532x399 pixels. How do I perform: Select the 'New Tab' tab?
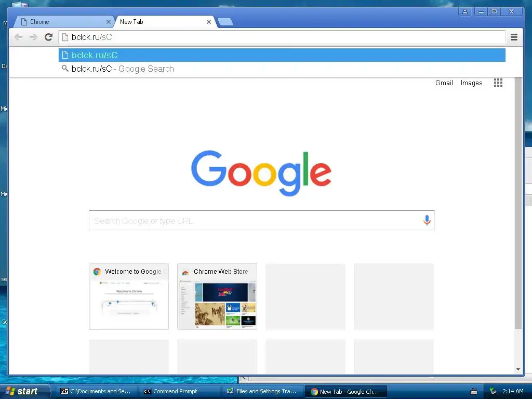click(x=165, y=22)
